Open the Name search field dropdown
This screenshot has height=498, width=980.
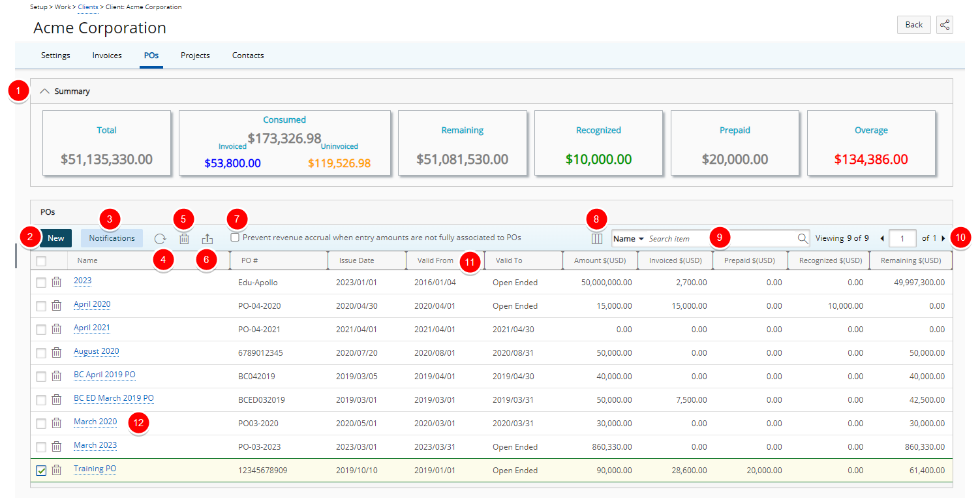628,239
